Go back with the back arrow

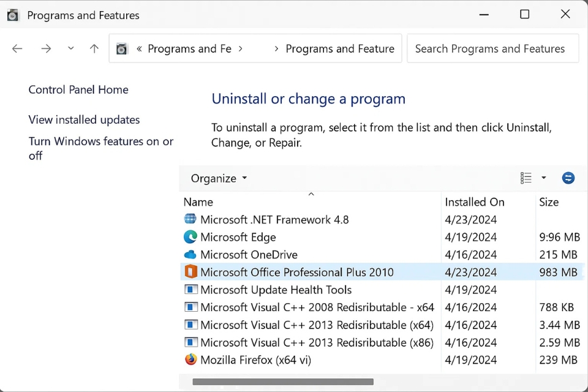(17, 49)
